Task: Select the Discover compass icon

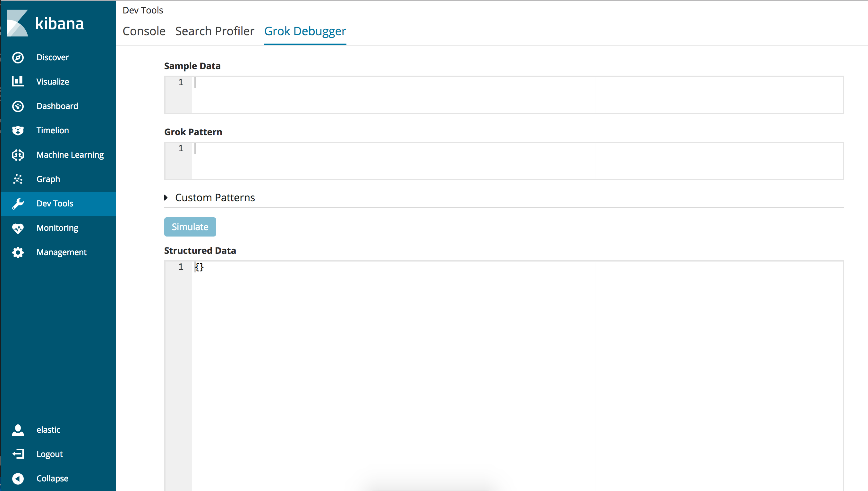Action: pos(18,57)
